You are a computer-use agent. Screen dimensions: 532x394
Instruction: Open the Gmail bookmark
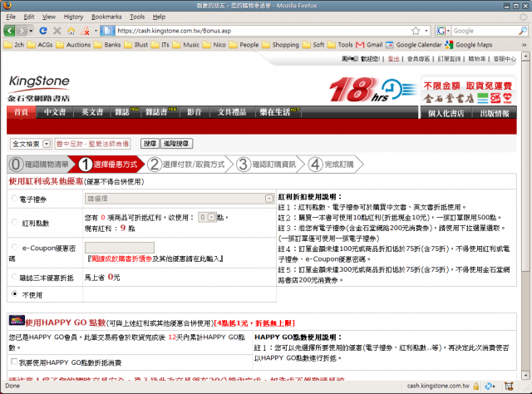click(x=369, y=45)
